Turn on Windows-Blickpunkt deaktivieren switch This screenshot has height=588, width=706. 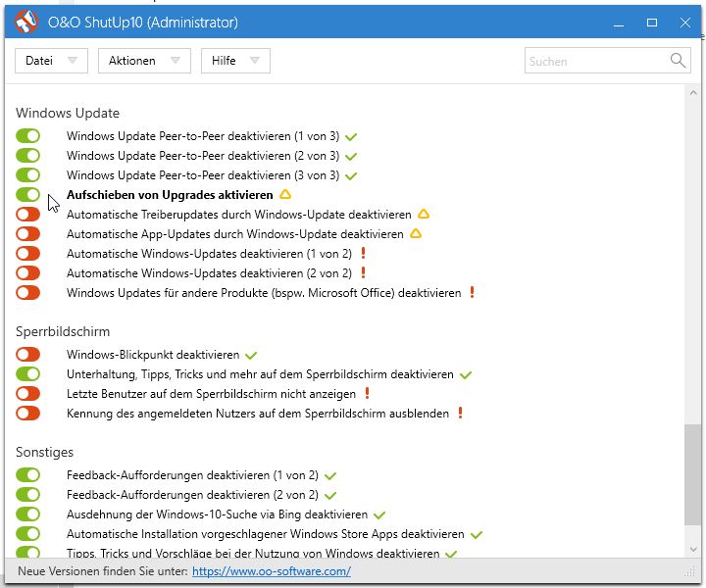pyautogui.click(x=27, y=355)
